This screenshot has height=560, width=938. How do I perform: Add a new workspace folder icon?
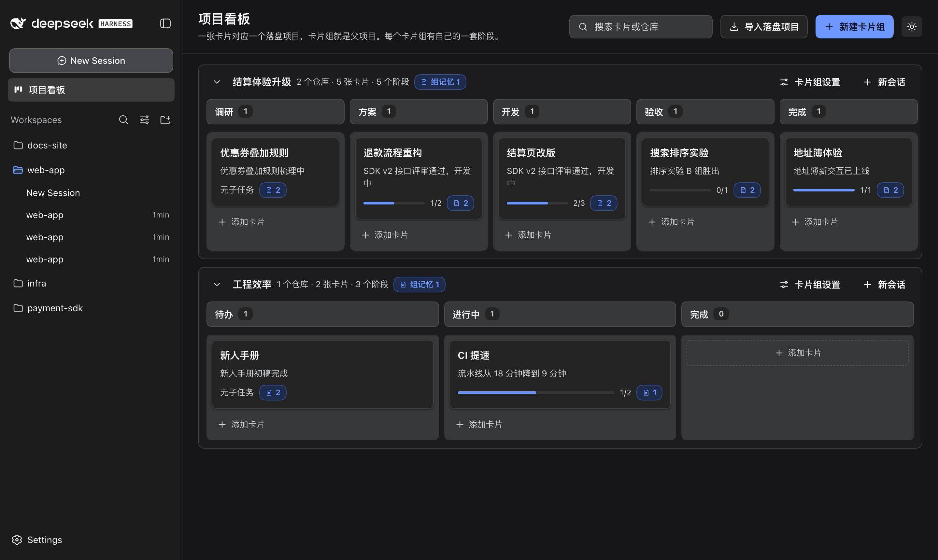[165, 120]
